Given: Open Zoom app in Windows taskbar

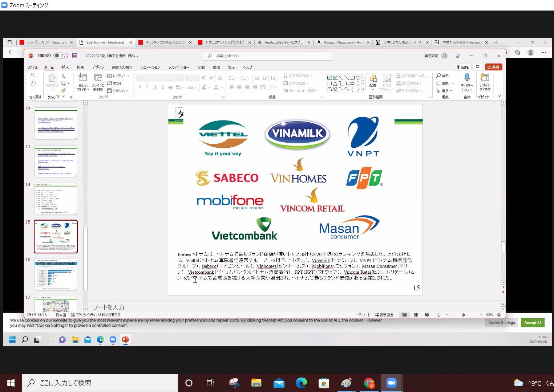Looking at the screenshot, I should click(x=391, y=383).
